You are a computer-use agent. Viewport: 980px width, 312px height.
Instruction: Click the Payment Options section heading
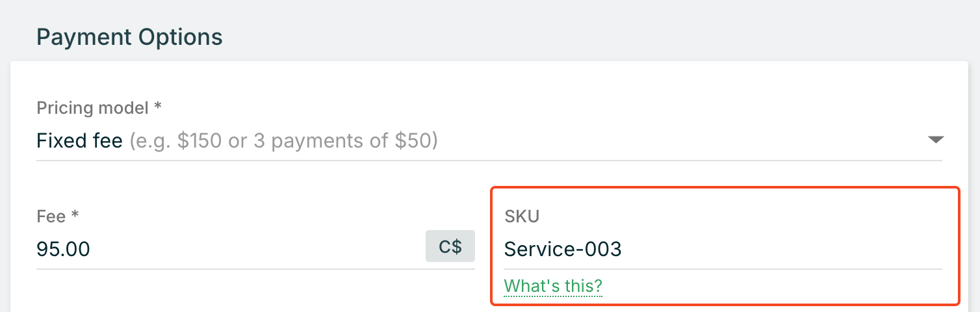click(x=129, y=38)
